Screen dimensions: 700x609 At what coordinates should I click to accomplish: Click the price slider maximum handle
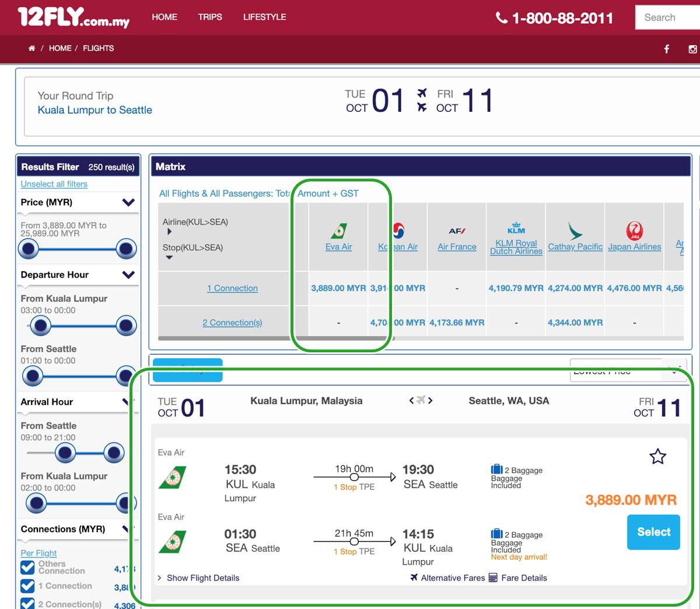point(126,249)
